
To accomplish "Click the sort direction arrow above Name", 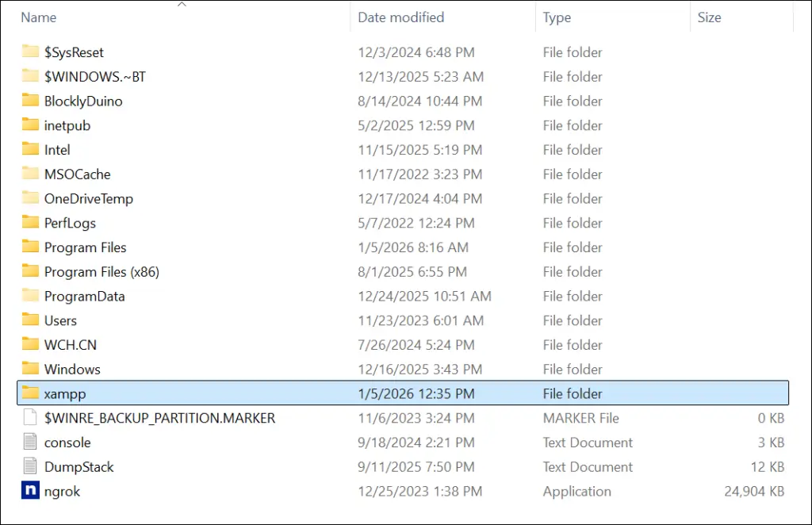I will tap(182, 5).
